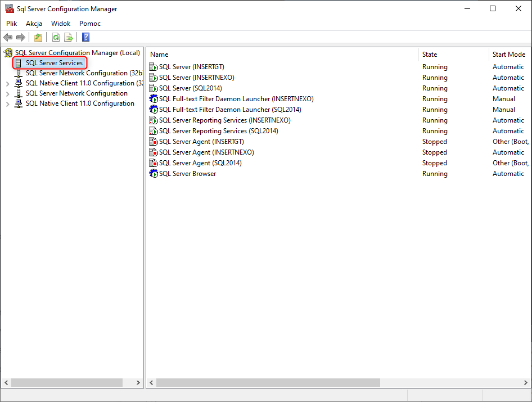Screen dimensions: 532x402
Task: Click stopped SQL Server Agent (INSERTNEXO) icon
Action: [x=154, y=152]
